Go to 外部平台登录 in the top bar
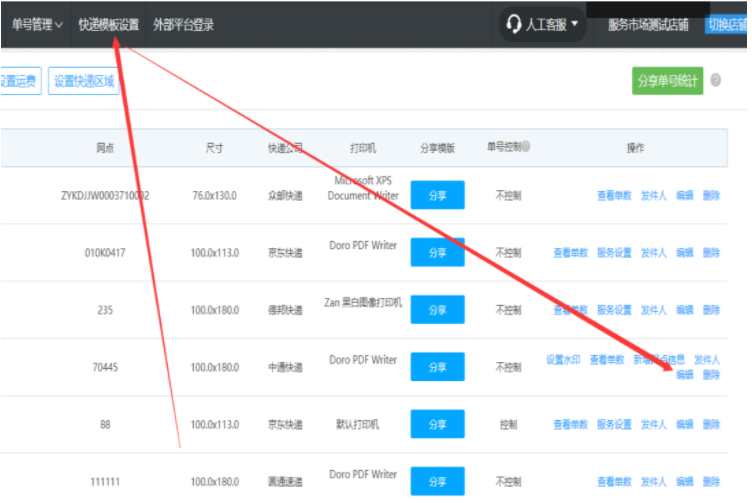The width and height of the screenshot is (752, 503). (x=183, y=24)
